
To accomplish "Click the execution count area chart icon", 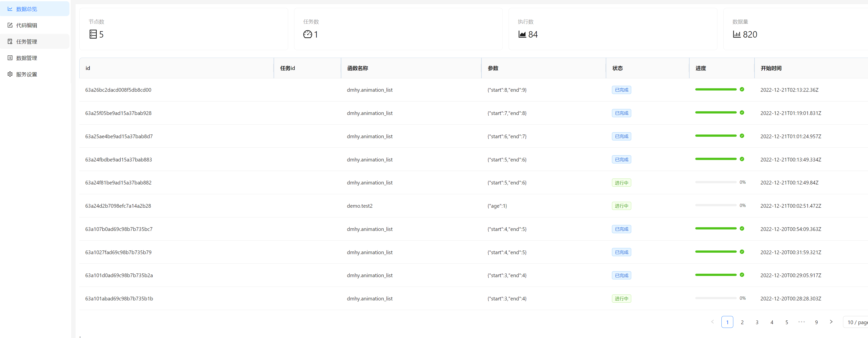I will pos(522,34).
